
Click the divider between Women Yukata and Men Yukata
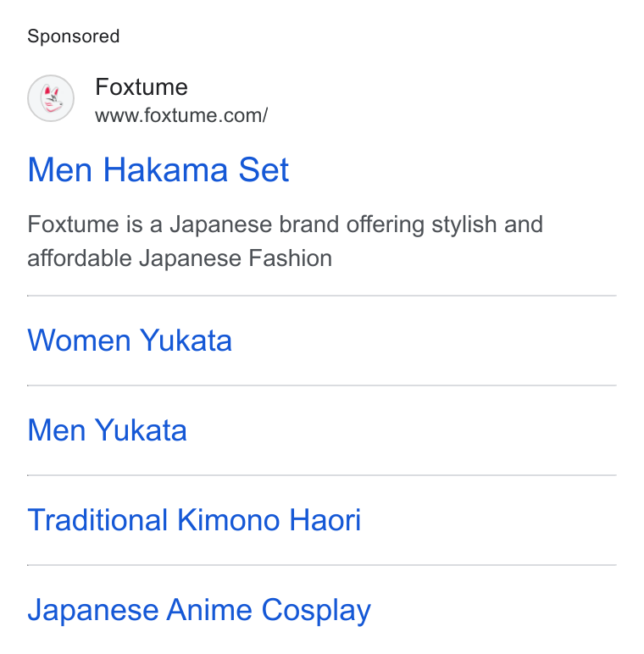(x=322, y=385)
